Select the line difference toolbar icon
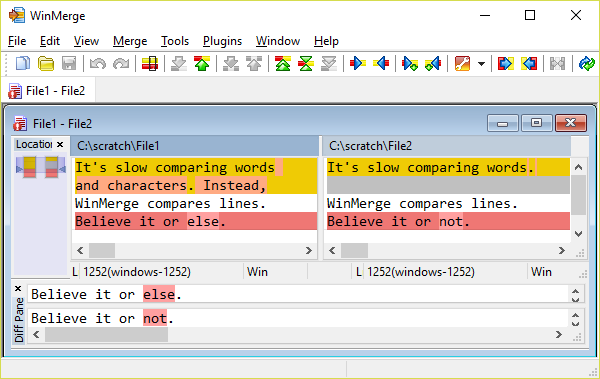The image size is (600, 379). 150,63
